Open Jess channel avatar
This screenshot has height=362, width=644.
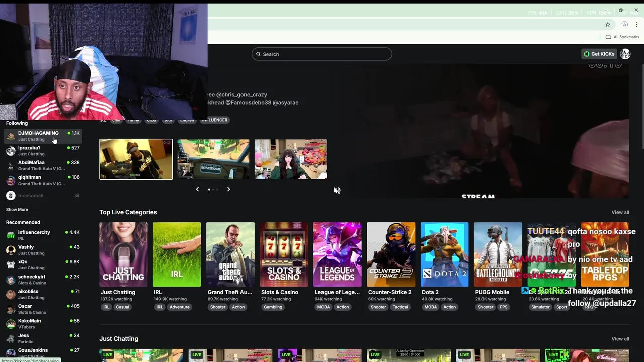point(11,338)
